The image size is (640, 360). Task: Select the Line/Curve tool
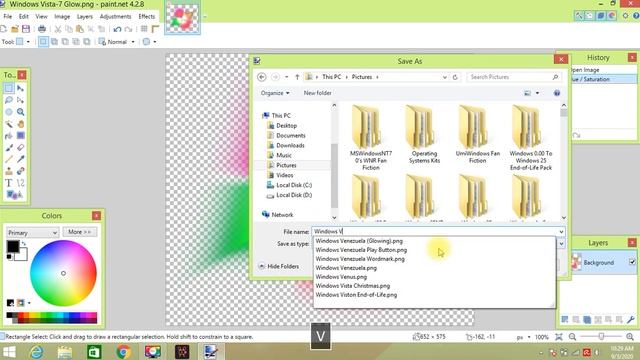(20, 183)
